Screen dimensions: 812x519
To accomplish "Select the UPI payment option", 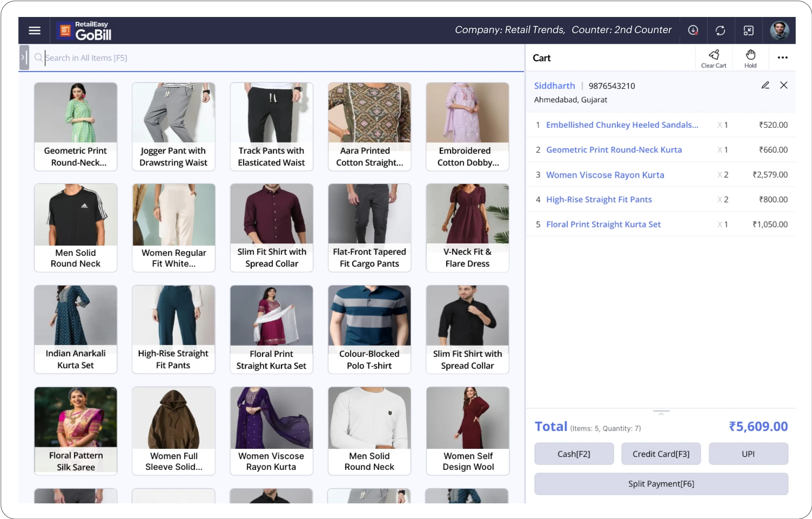I will click(x=748, y=453).
